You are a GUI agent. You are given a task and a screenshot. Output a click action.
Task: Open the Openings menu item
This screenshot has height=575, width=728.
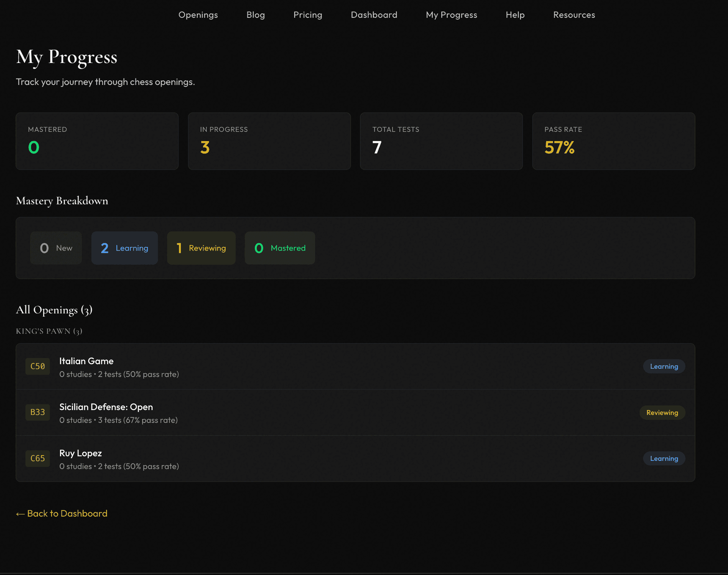click(198, 15)
